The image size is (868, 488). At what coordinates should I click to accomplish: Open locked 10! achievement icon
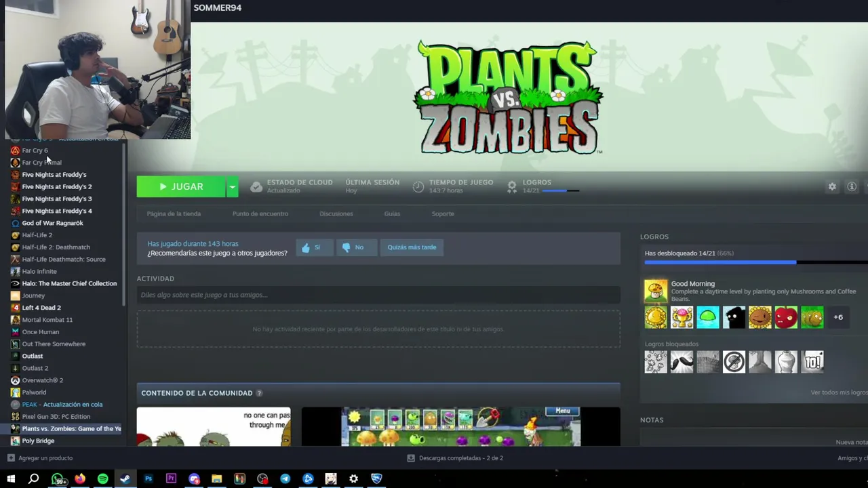812,362
